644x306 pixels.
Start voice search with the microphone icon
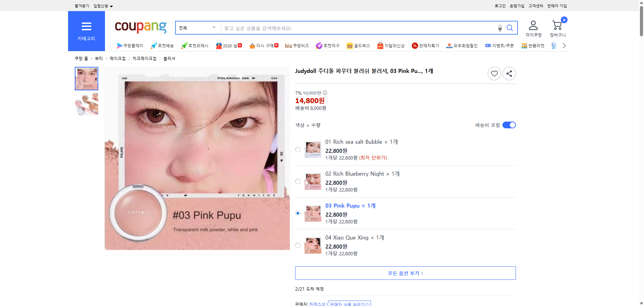(x=499, y=28)
